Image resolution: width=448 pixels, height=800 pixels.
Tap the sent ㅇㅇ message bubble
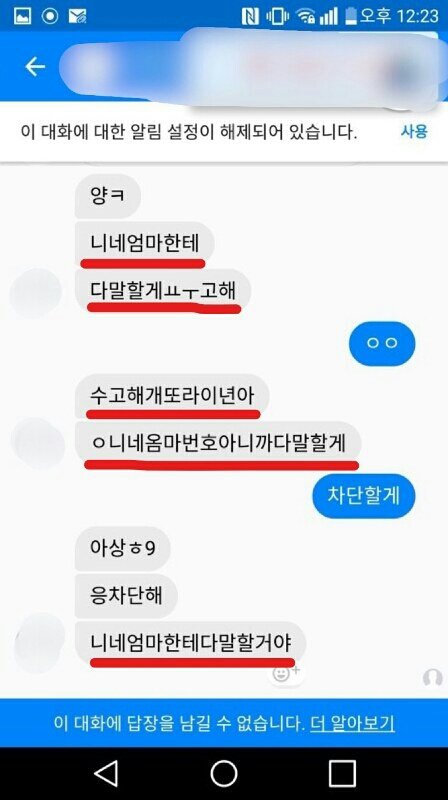(x=382, y=343)
